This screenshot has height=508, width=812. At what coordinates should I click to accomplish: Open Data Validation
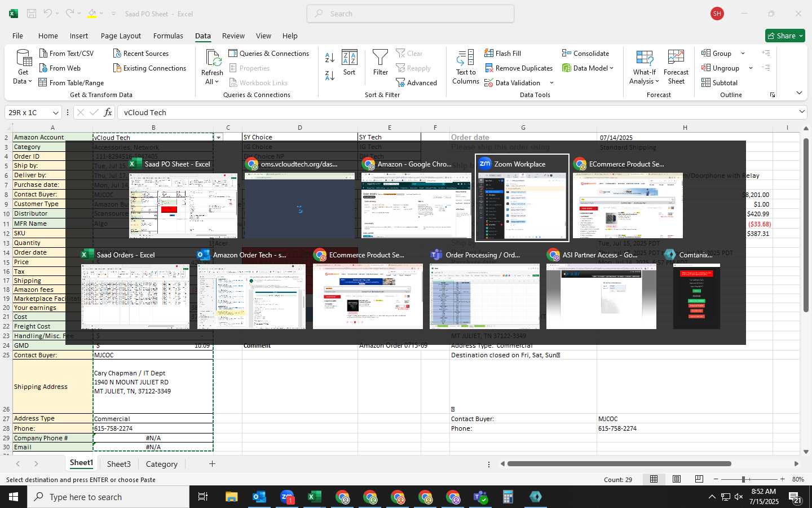pos(513,83)
